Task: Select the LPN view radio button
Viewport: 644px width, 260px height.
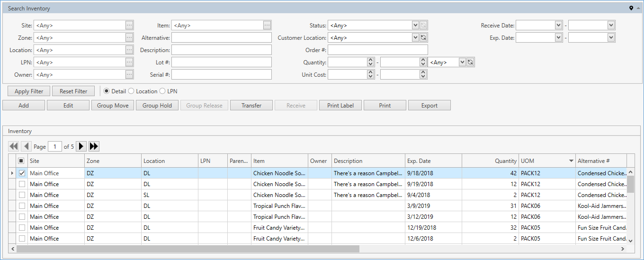Action: point(163,91)
